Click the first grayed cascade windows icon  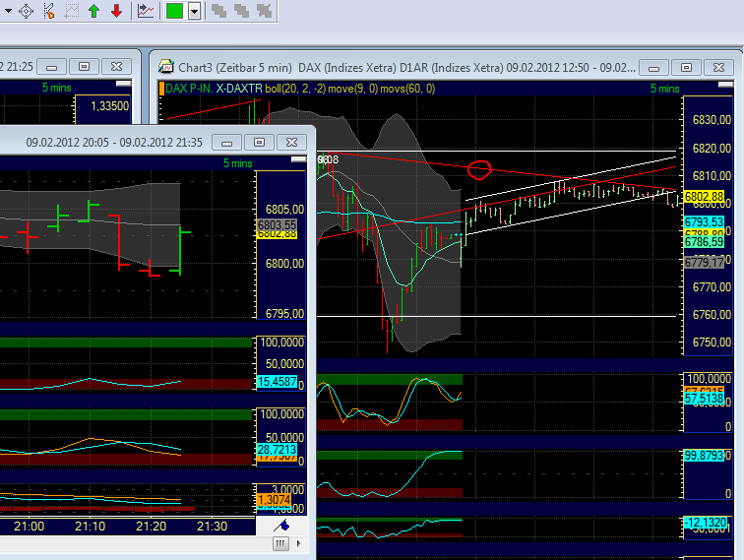point(218,11)
